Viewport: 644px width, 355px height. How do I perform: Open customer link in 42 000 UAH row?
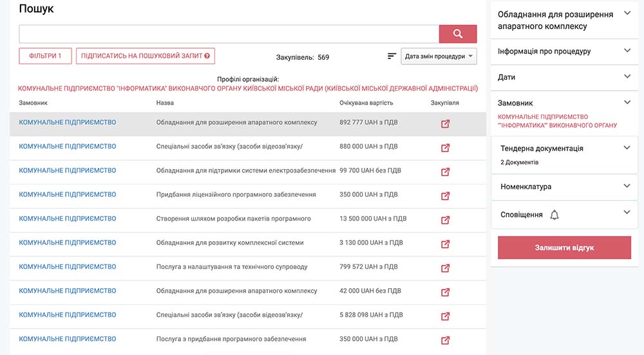68,291
